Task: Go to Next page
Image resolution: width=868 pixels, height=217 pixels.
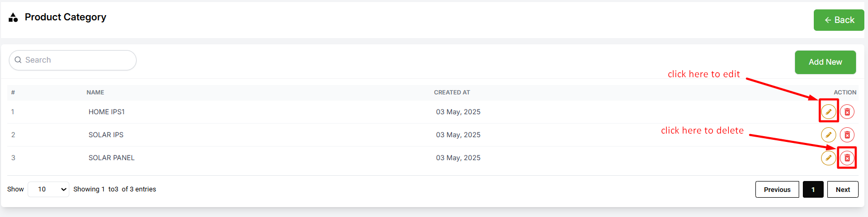Action: pos(843,189)
